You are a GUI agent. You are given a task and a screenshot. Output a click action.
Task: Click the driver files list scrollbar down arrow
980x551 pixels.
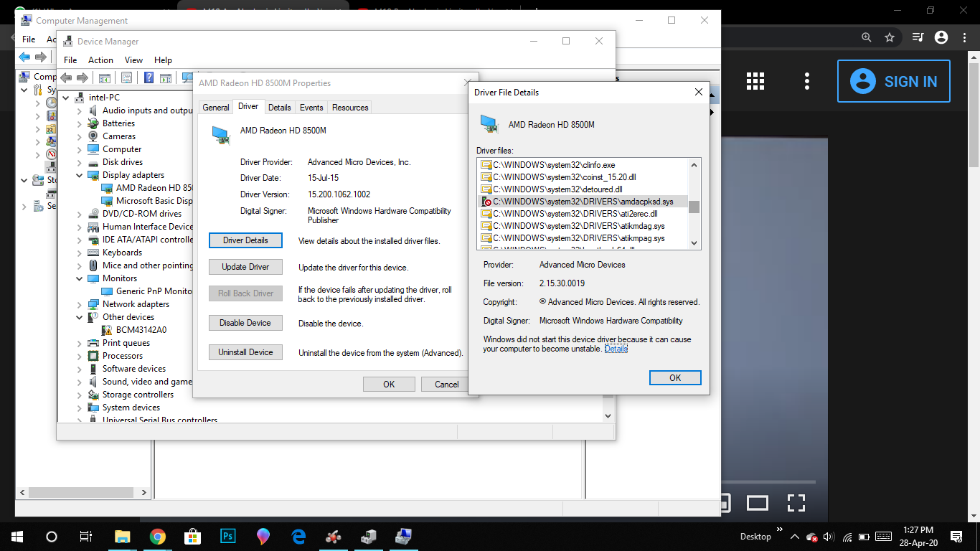click(694, 243)
